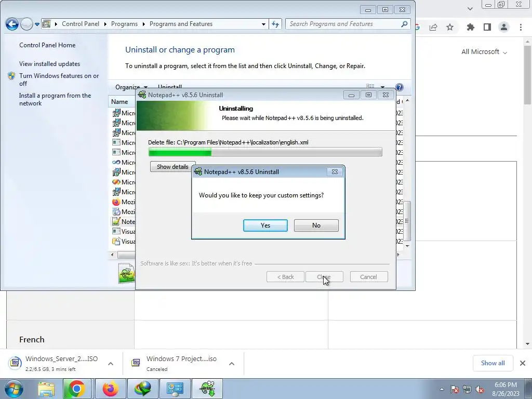Select the Mozilla Maintenance Service entry
The width and height of the screenshot is (532, 399).
pos(124,212)
